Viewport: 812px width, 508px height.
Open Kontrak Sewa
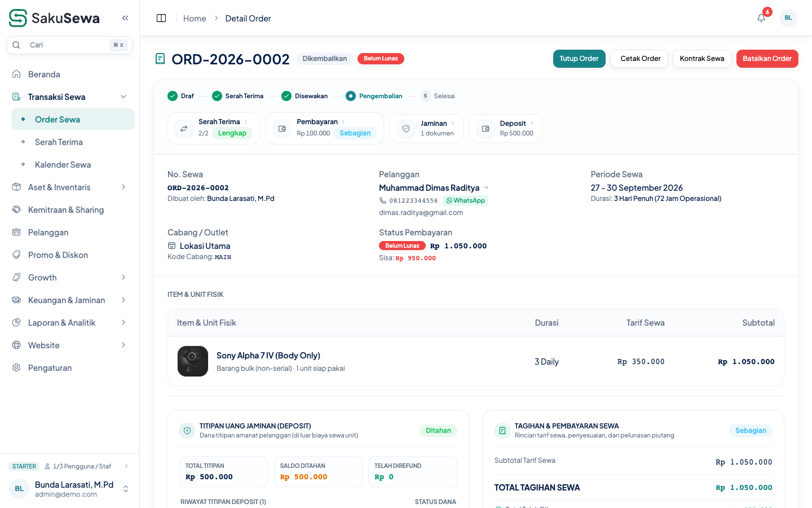point(702,59)
